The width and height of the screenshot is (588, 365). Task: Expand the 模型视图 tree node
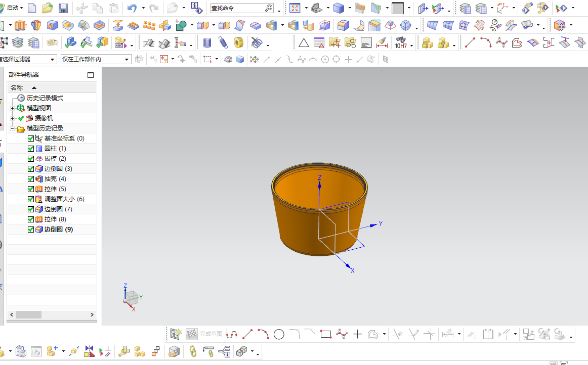click(12, 108)
